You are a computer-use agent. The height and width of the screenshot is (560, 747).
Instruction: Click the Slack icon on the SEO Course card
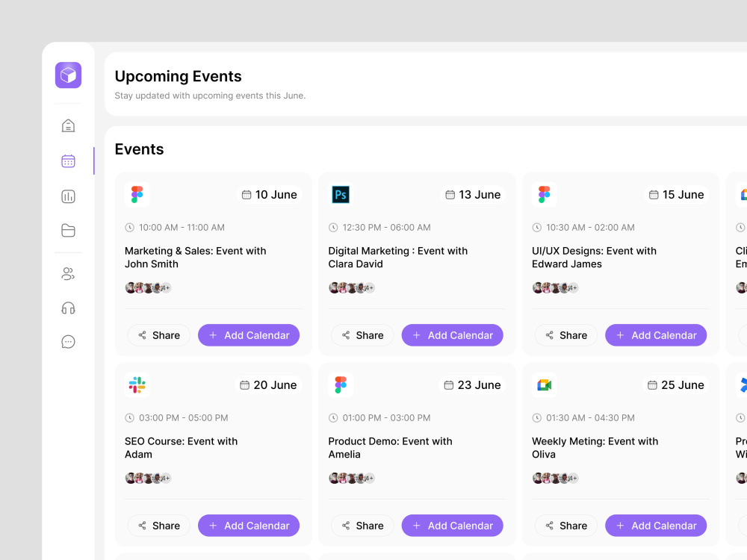pos(137,385)
